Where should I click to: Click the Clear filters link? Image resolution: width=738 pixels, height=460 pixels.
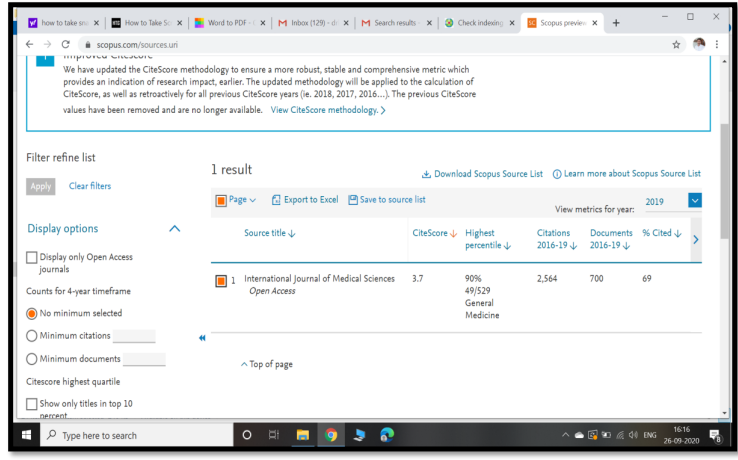click(90, 186)
